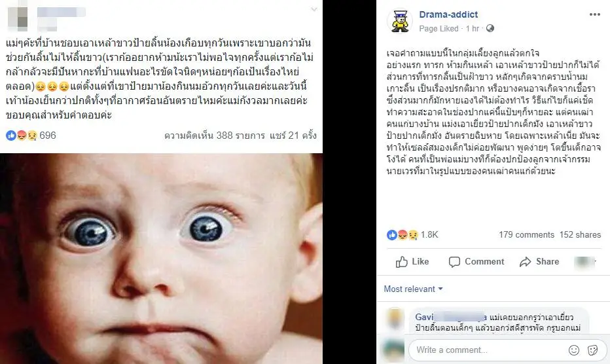Click the Comment speech-bubble icon

tap(454, 262)
